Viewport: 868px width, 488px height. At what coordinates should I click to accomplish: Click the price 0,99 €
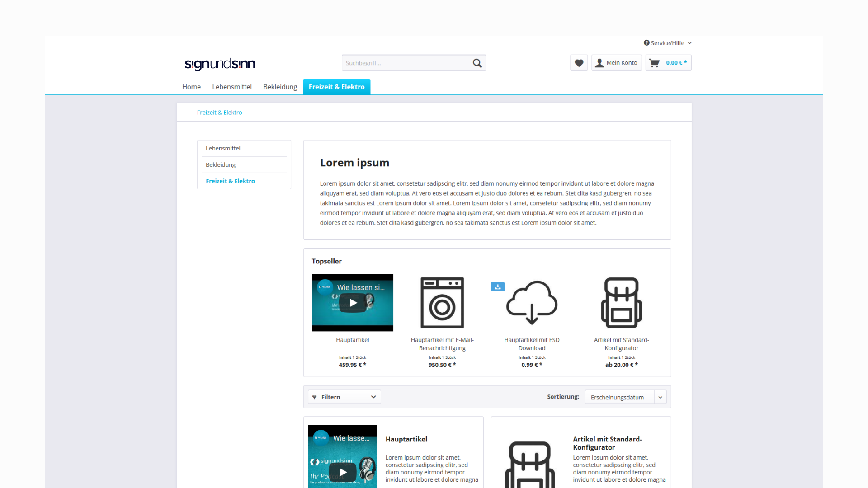(x=532, y=365)
